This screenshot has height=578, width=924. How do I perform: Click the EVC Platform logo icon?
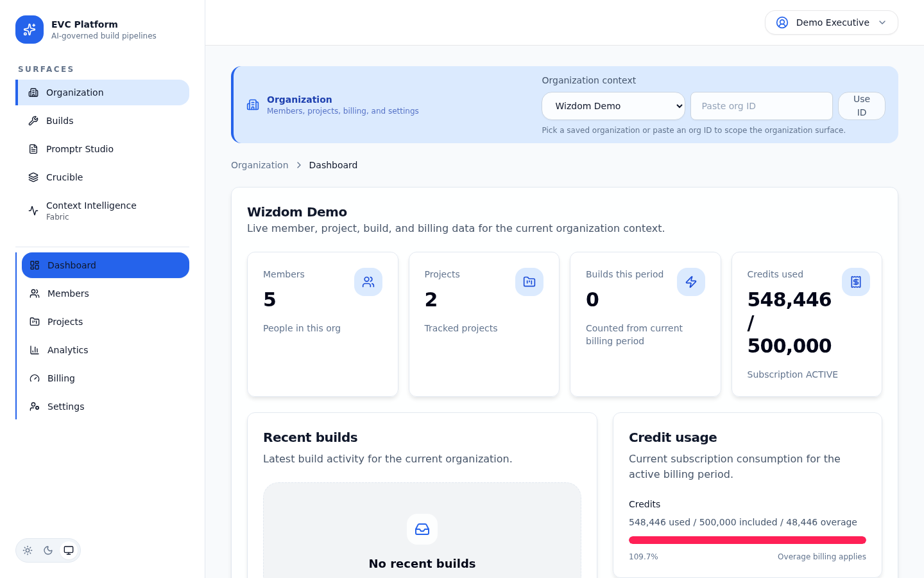pos(30,30)
